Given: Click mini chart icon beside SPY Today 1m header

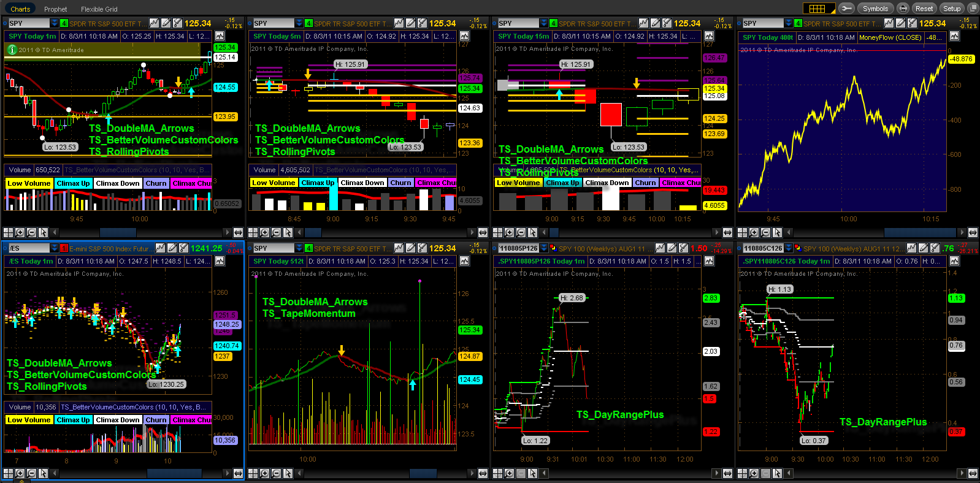Looking at the screenshot, I should pos(220,36).
